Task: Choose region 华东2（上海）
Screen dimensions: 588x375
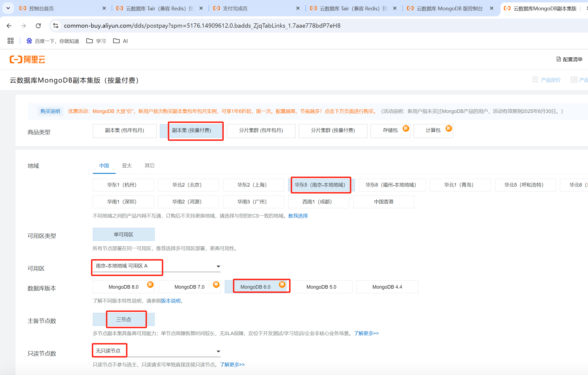Action: click(253, 185)
